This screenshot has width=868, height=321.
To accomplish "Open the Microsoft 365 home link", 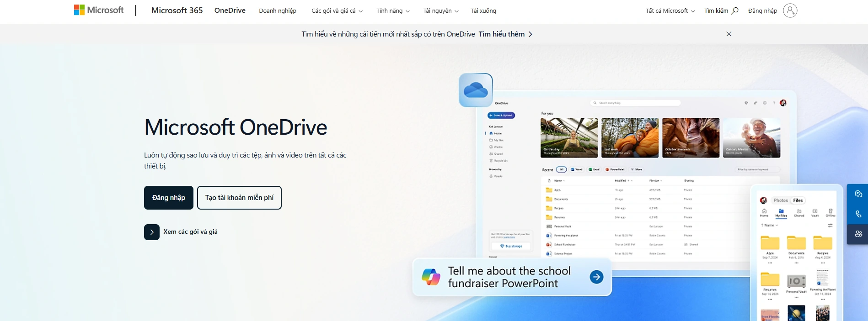I will click(x=177, y=10).
